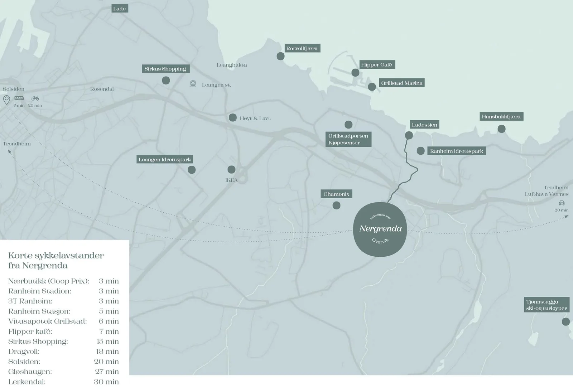Click the Ladestien label

pyautogui.click(x=424, y=125)
